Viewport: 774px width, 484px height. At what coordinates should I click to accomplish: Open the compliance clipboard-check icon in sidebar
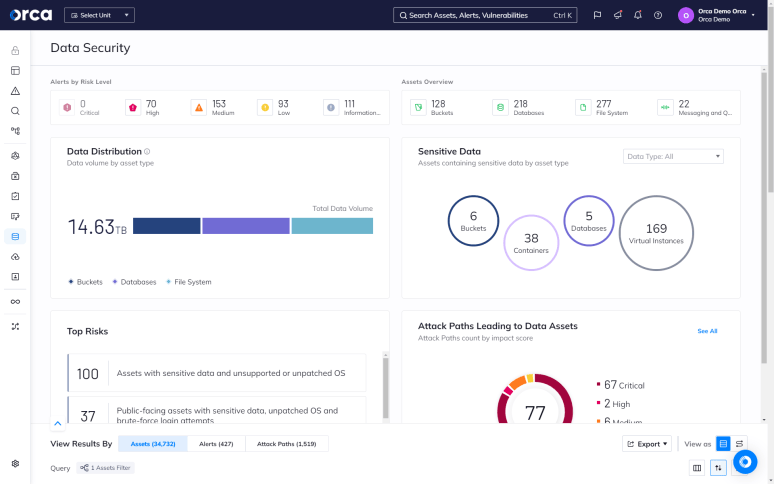(15, 196)
